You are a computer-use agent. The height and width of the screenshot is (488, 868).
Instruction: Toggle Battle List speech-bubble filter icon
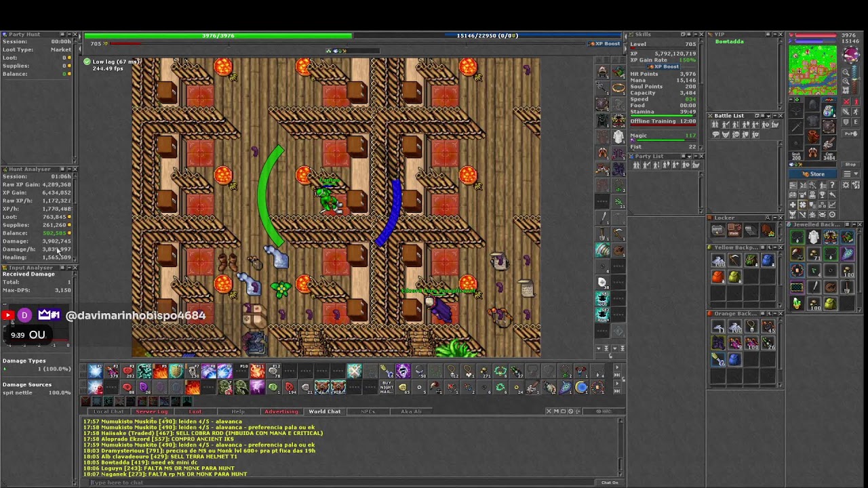tap(716, 134)
